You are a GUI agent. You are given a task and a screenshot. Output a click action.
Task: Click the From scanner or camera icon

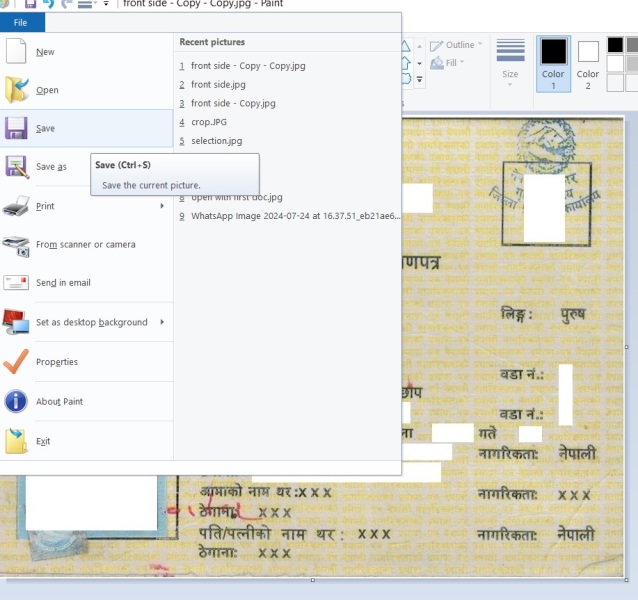tap(16, 245)
